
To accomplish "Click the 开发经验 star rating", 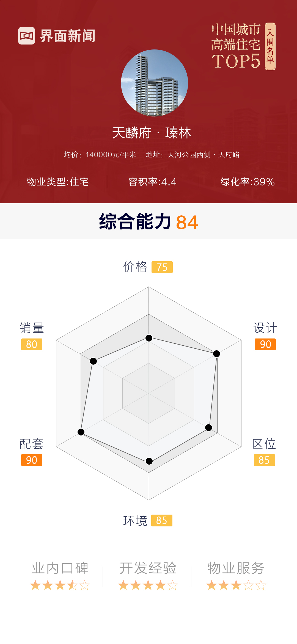I will pyautogui.click(x=148, y=585).
